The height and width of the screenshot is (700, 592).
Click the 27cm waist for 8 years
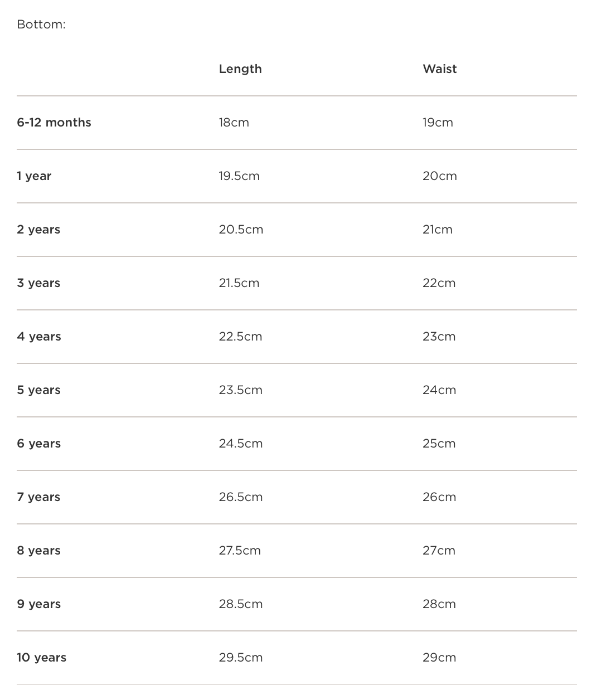click(x=439, y=551)
